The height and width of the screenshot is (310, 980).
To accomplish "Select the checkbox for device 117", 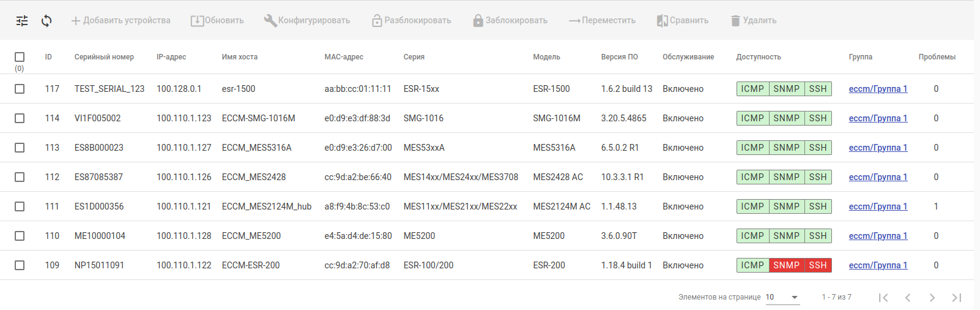I will pos(20,89).
